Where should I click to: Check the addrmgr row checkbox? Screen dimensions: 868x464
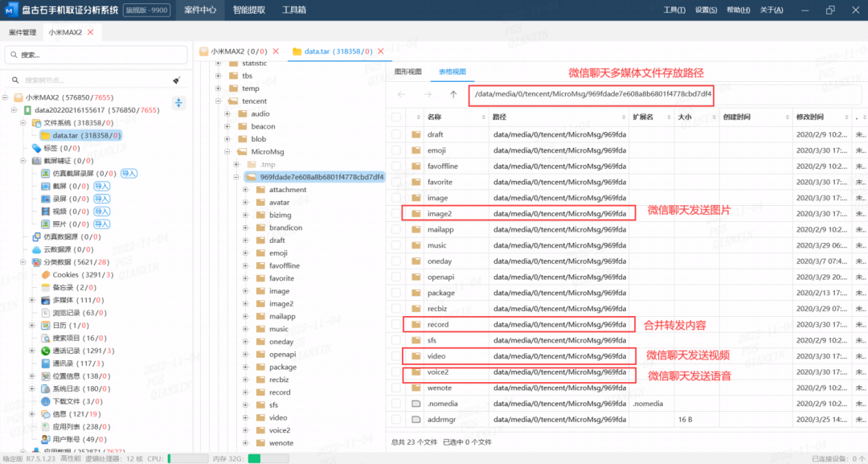[395, 419]
